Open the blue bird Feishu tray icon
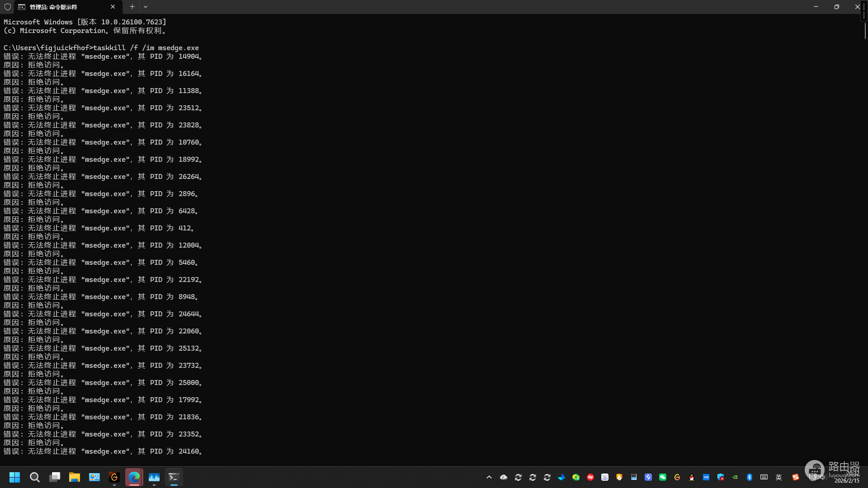Viewport: 868px width, 488px height. tap(561, 477)
